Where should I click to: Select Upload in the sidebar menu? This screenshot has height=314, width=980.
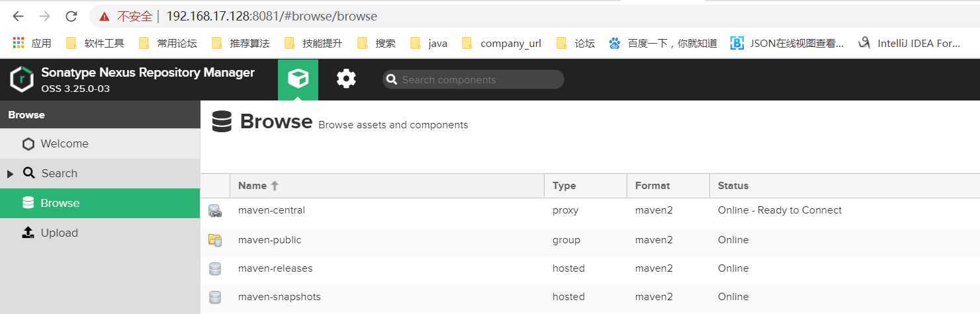pyautogui.click(x=100, y=233)
